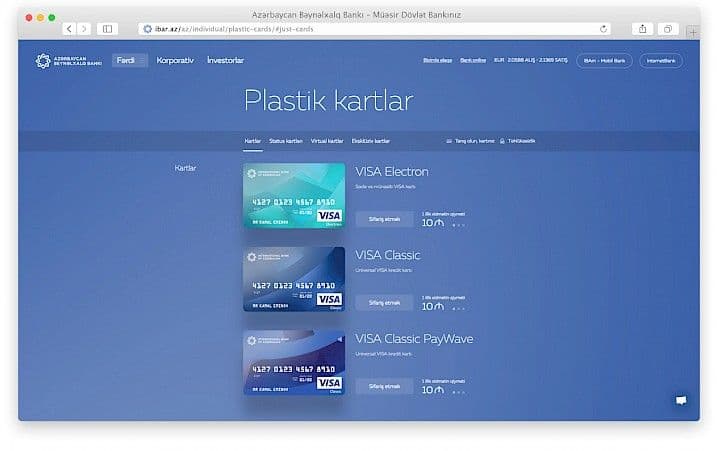The width and height of the screenshot is (717, 451).
Task: Open the Safari share button
Action: point(642,29)
